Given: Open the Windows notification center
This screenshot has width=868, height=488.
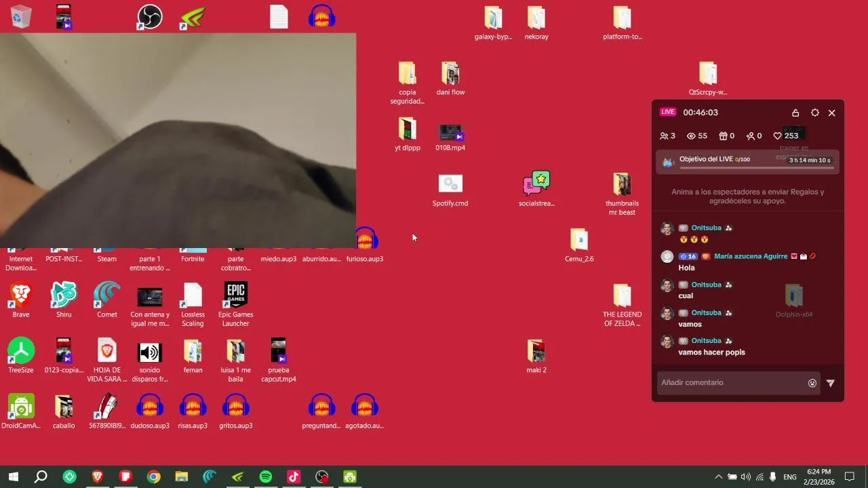Looking at the screenshot, I should click(849, 477).
